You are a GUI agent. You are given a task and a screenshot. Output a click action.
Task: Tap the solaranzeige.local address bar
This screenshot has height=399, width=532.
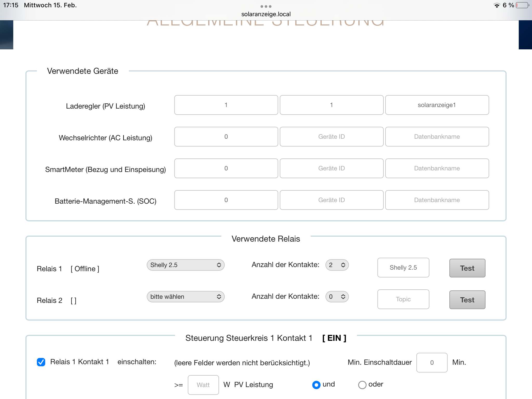pos(266,14)
